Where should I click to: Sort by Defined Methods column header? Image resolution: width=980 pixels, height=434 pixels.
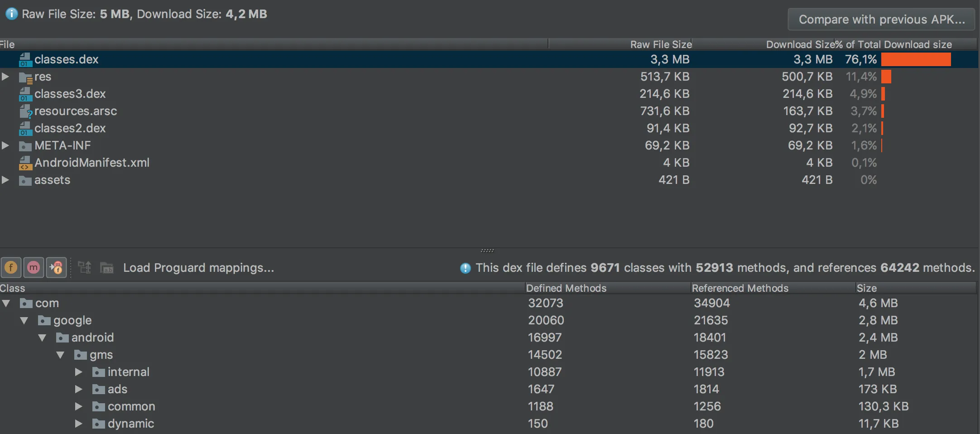pos(566,288)
